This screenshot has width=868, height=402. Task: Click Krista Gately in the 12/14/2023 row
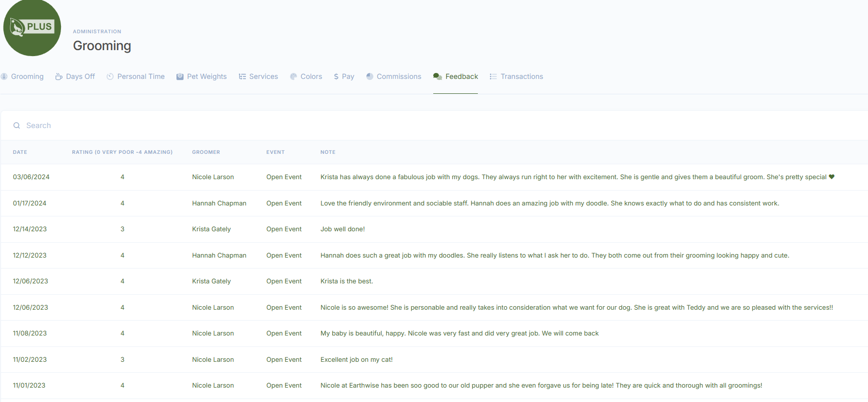click(212, 229)
